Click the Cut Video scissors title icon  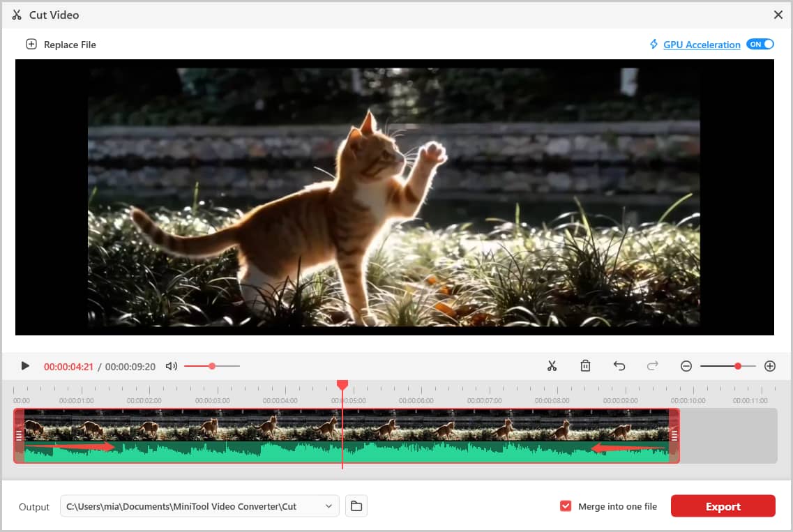point(17,15)
